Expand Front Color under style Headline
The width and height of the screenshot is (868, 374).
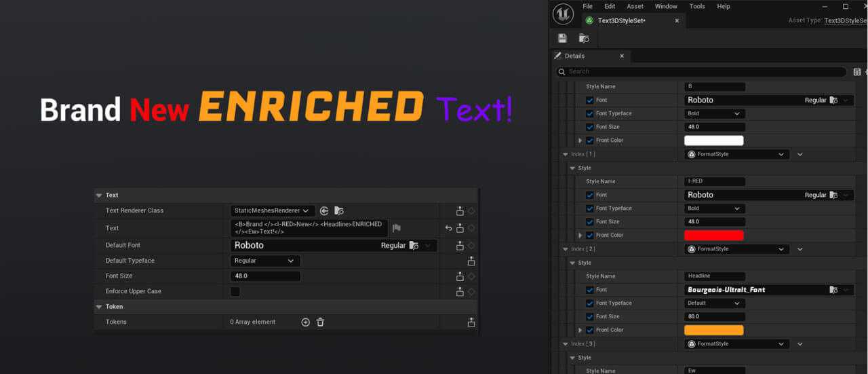pos(580,331)
